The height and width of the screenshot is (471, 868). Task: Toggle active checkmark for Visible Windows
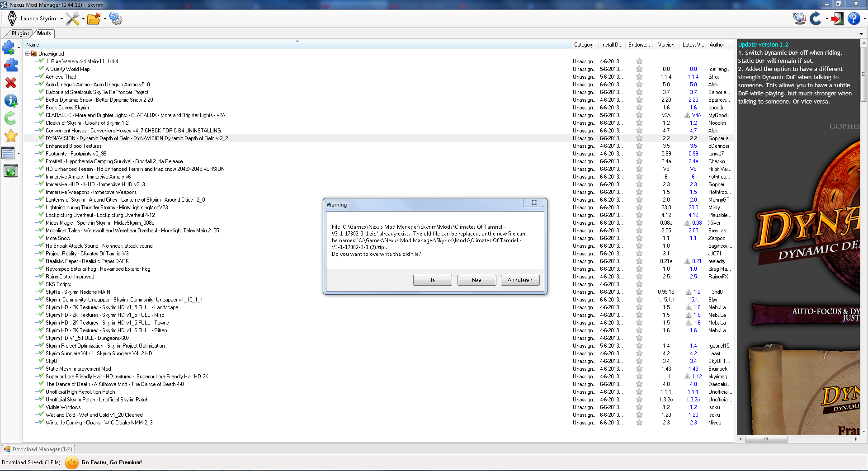42,407
